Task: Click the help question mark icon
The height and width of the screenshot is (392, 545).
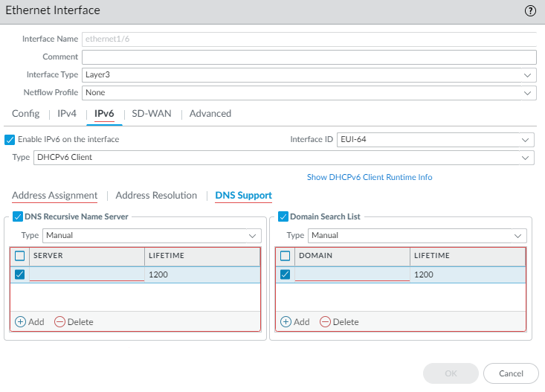Action: pos(530,11)
